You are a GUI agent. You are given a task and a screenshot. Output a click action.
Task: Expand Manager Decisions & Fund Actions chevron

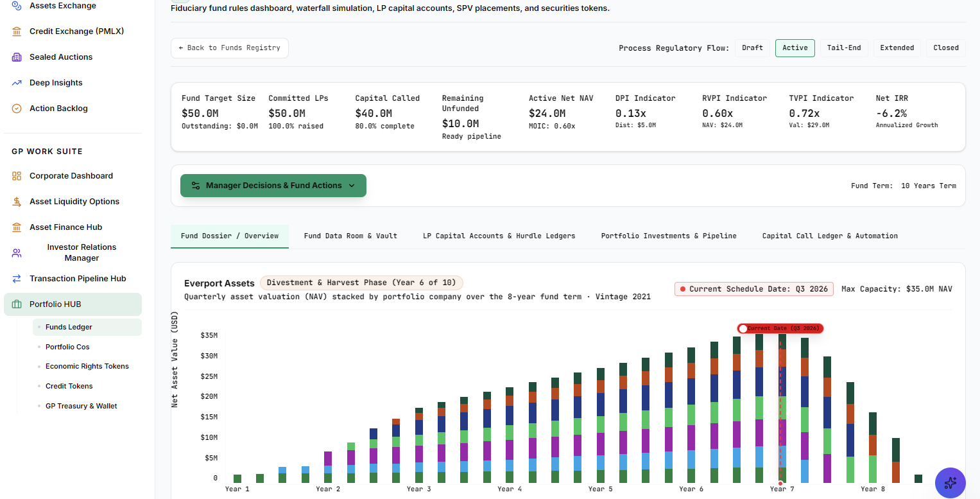coord(352,186)
